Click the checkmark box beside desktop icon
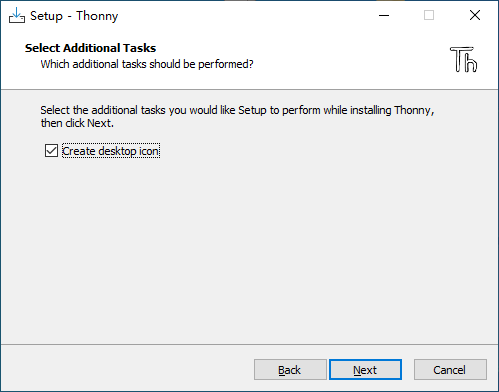The width and height of the screenshot is (499, 392). 51,151
